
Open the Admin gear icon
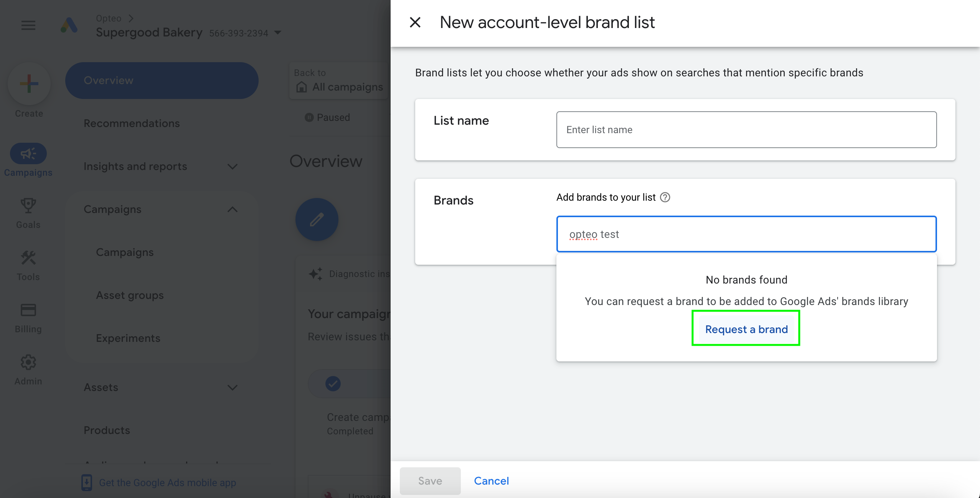coord(28,362)
